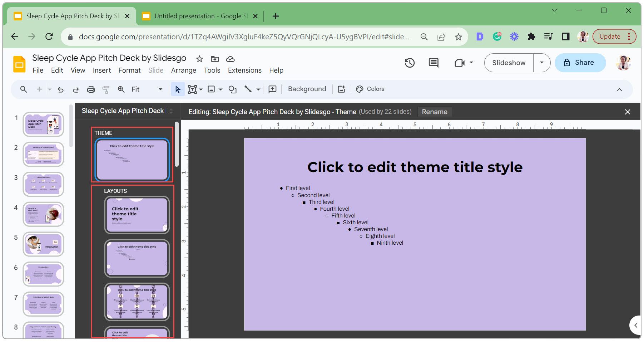Viewport: 644px width, 342px height.
Task: Rename the current theme
Action: pyautogui.click(x=435, y=112)
